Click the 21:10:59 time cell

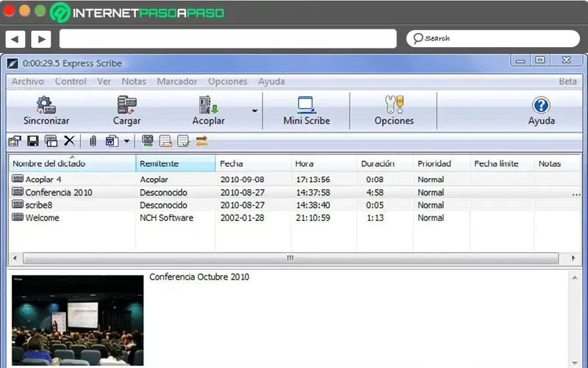pos(313,218)
